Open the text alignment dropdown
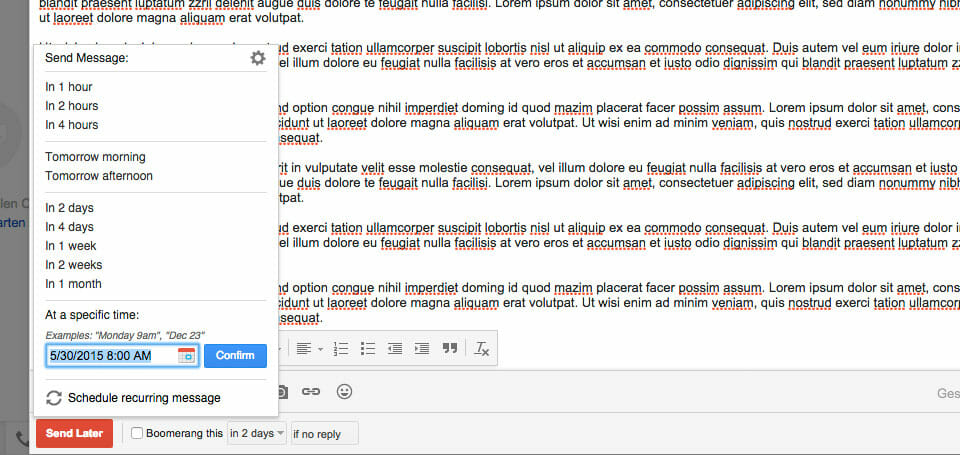The width and height of the screenshot is (960, 455). pos(309,348)
